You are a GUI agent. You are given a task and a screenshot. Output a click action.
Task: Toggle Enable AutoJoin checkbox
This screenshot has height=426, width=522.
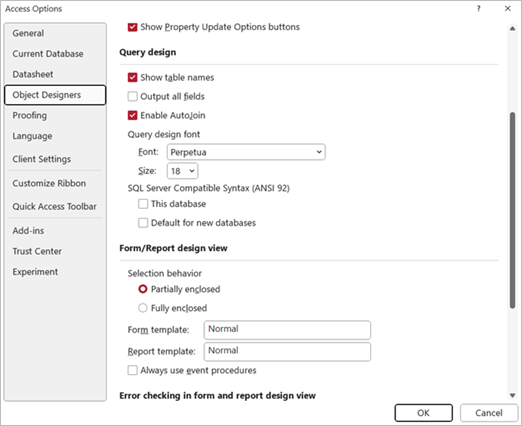(x=132, y=116)
